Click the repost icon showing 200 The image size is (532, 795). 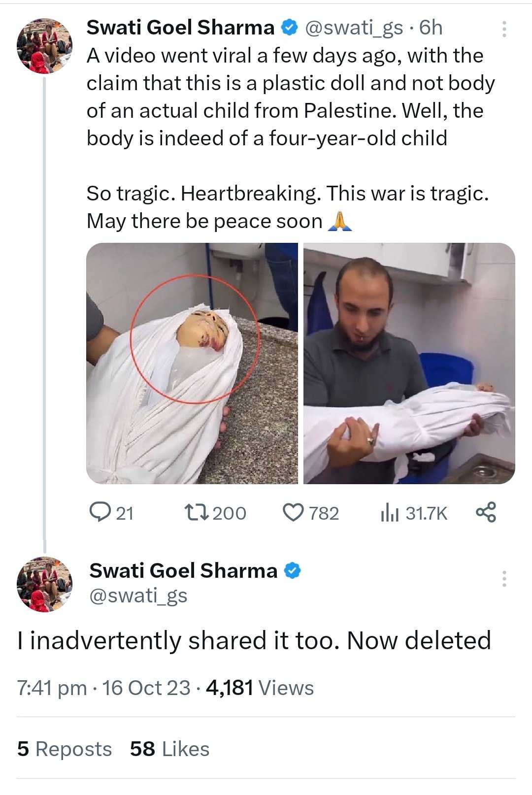pyautogui.click(x=197, y=512)
